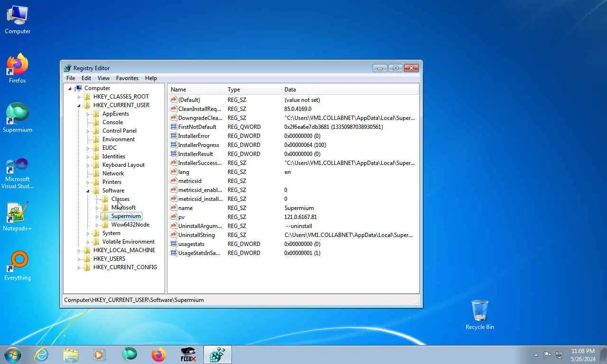The width and height of the screenshot is (607, 364).
Task: Click the 121.0.6167.81 data cell
Action: [301, 217]
